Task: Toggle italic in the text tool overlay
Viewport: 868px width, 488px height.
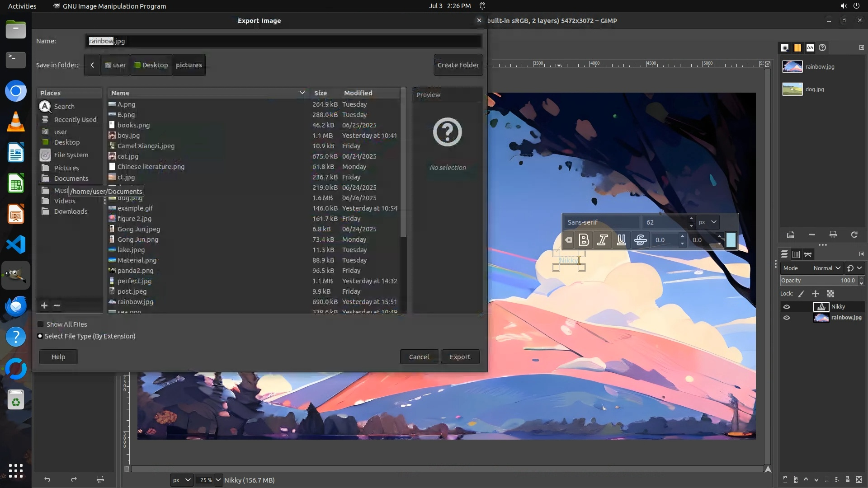Action: [x=603, y=240]
